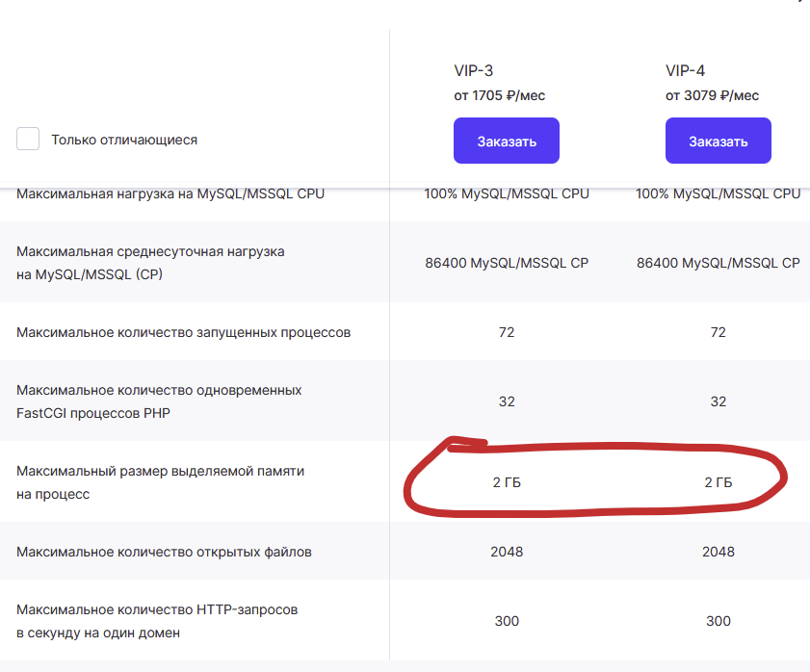Click the value 72 under VIP-3

tap(507, 332)
